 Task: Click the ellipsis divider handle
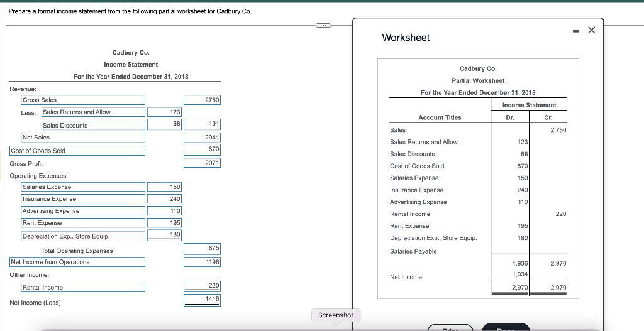point(323,26)
